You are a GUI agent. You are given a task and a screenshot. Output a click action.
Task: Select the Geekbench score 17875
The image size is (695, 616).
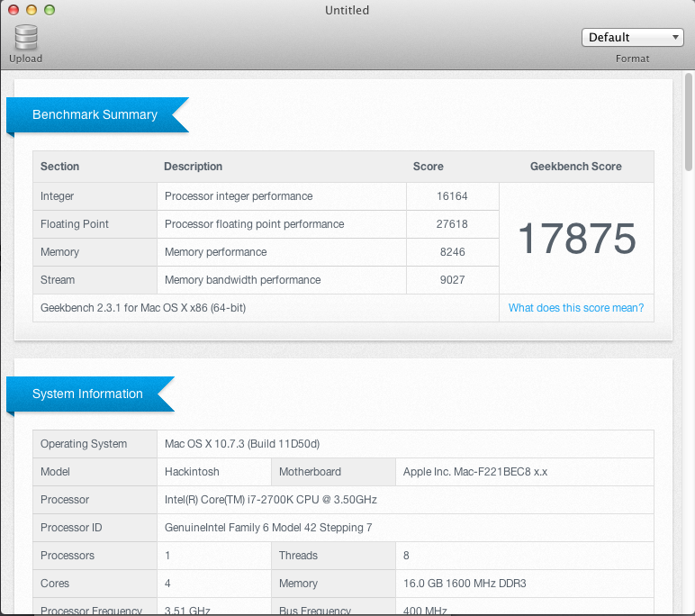coord(577,239)
